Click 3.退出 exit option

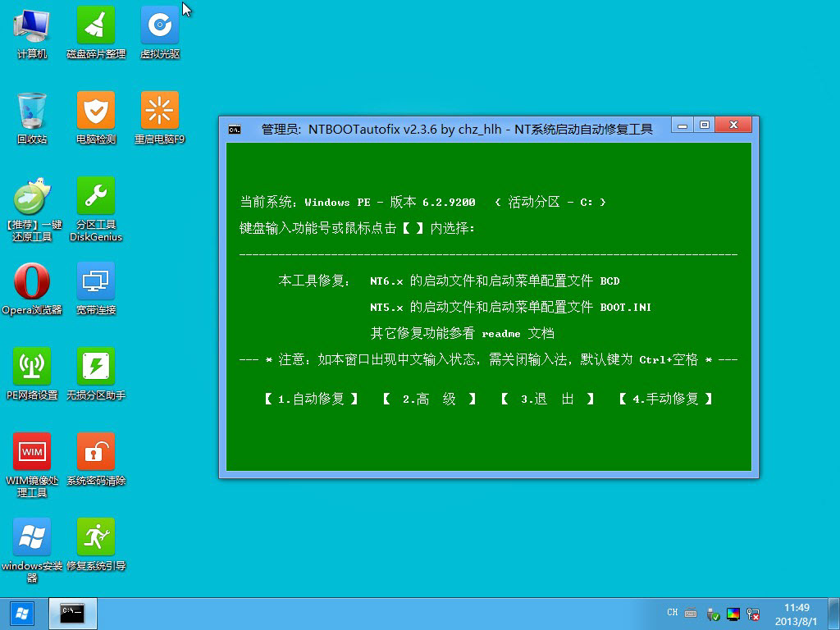[547, 399]
